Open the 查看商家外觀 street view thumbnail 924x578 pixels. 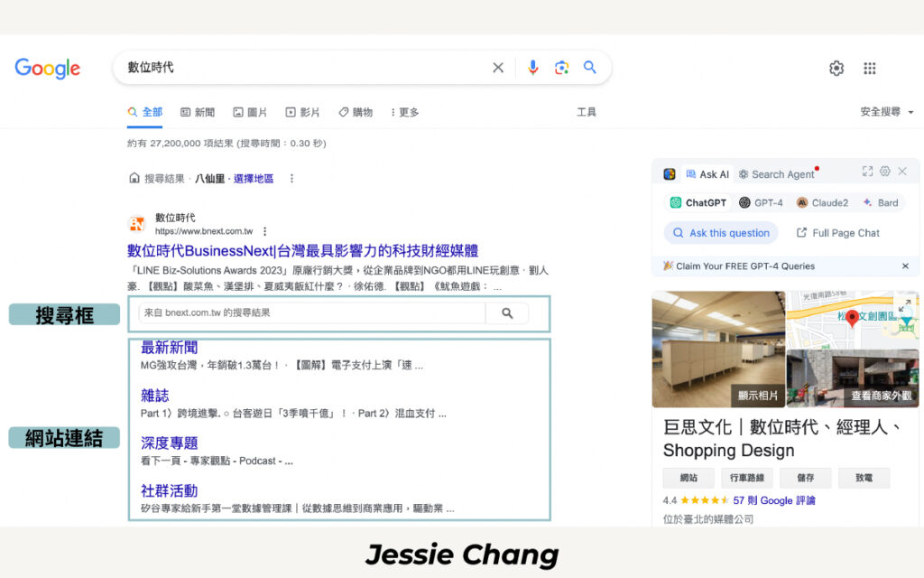(853, 378)
